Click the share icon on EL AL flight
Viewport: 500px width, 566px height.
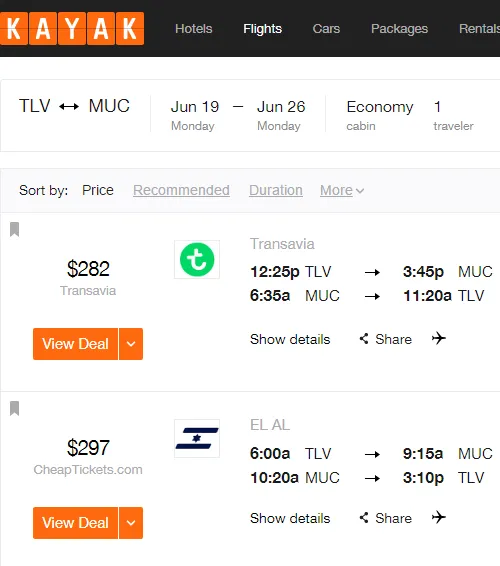[364, 518]
